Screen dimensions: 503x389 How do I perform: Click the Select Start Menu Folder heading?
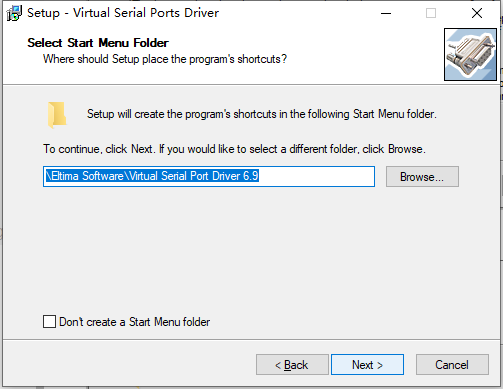98,43
